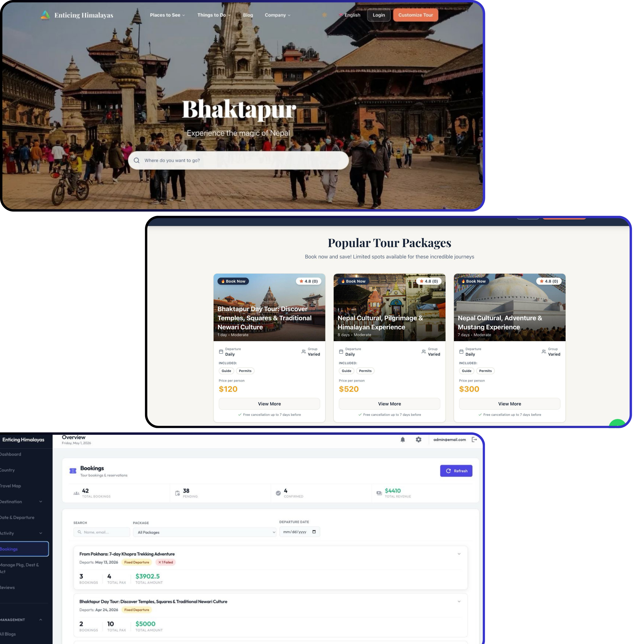Expand the Destination sidebar section
This screenshot has width=644, height=644.
coord(41,502)
